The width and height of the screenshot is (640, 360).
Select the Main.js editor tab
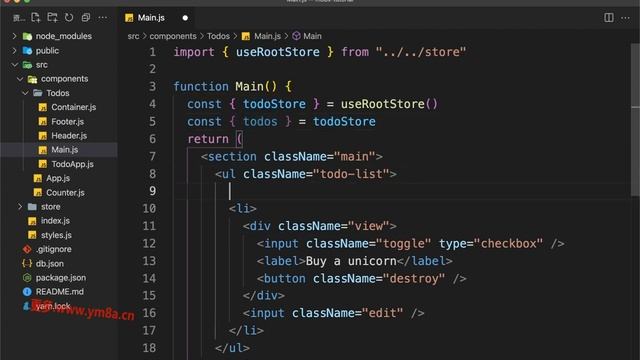[157, 18]
